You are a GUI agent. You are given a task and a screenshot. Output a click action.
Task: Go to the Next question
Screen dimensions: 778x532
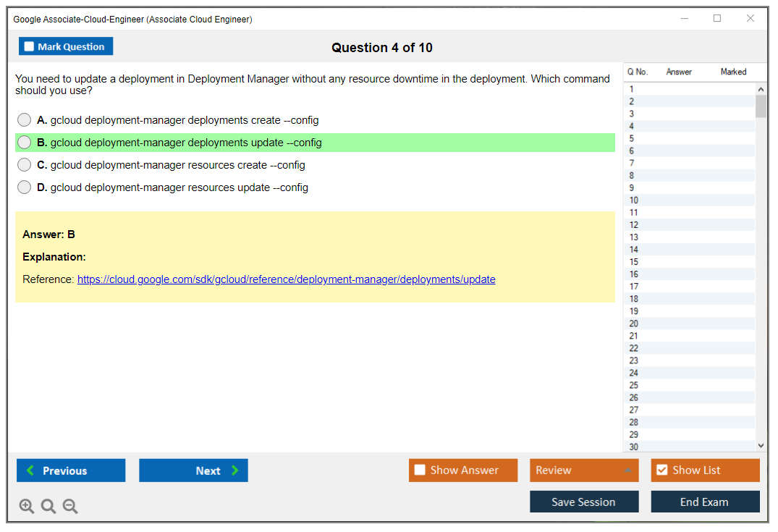pos(193,470)
